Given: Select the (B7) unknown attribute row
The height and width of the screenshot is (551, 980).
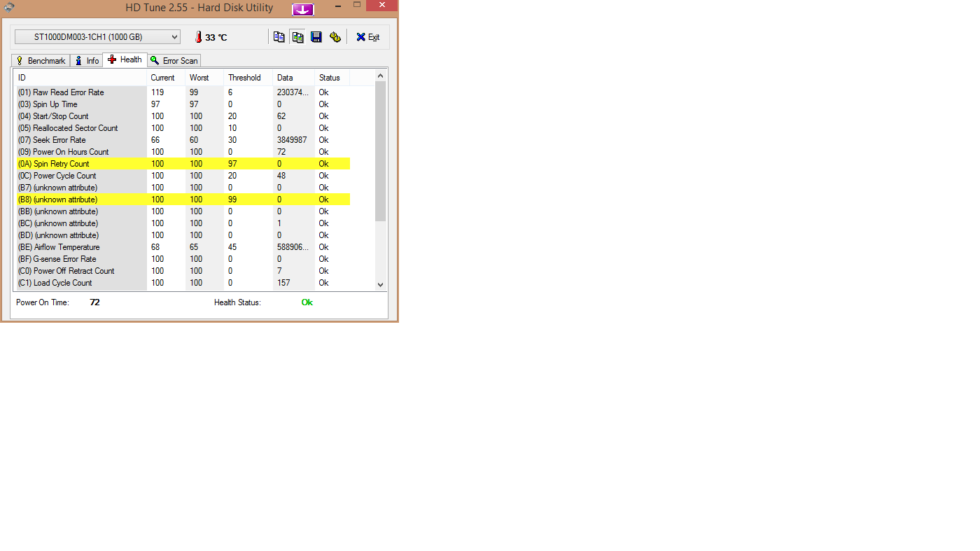Looking at the screenshot, I should pyautogui.click(x=182, y=188).
